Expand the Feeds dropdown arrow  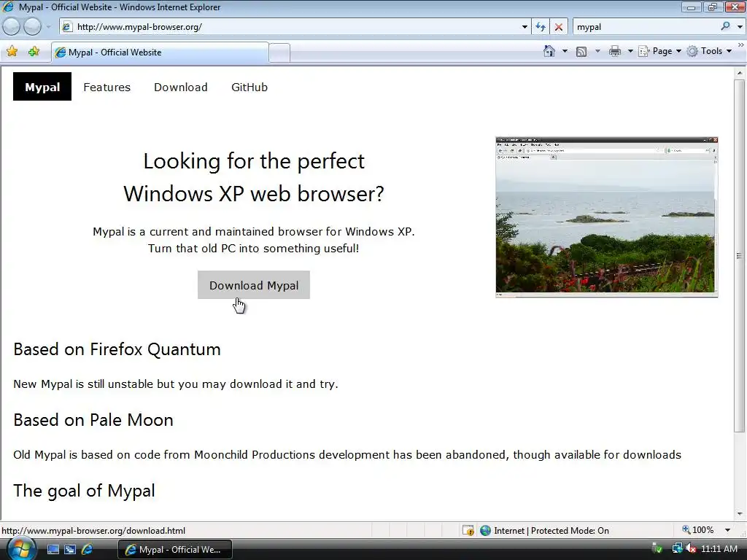click(597, 51)
